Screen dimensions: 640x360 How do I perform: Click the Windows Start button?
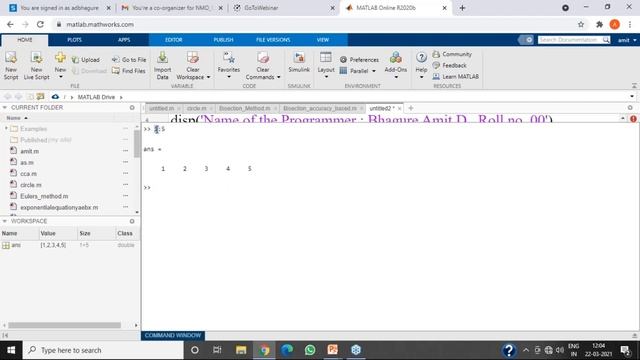pyautogui.click(x=11, y=350)
